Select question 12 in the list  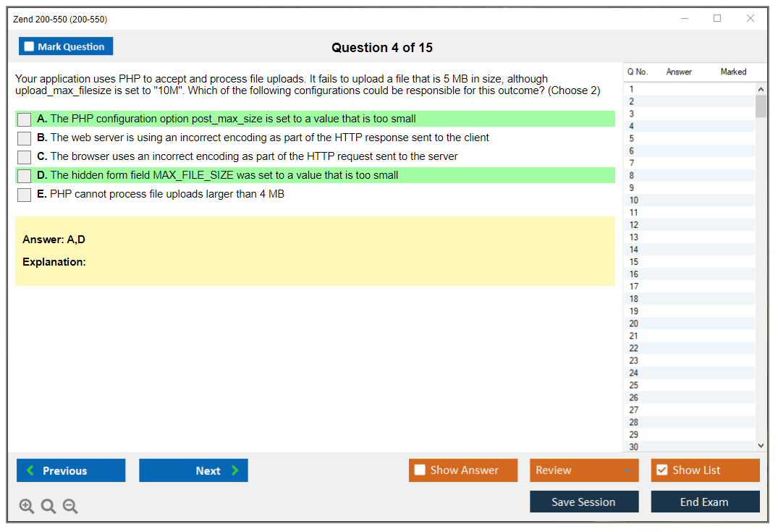pos(634,225)
